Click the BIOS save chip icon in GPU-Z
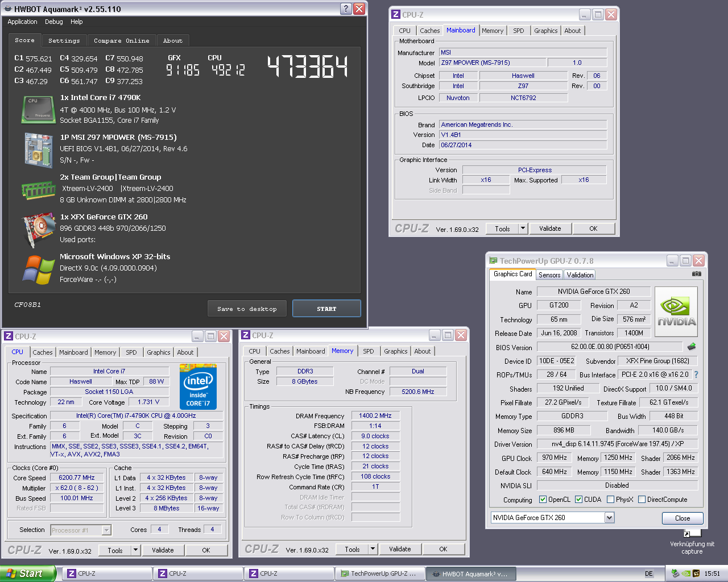Viewport: 728px width, 582px height. 692,346
